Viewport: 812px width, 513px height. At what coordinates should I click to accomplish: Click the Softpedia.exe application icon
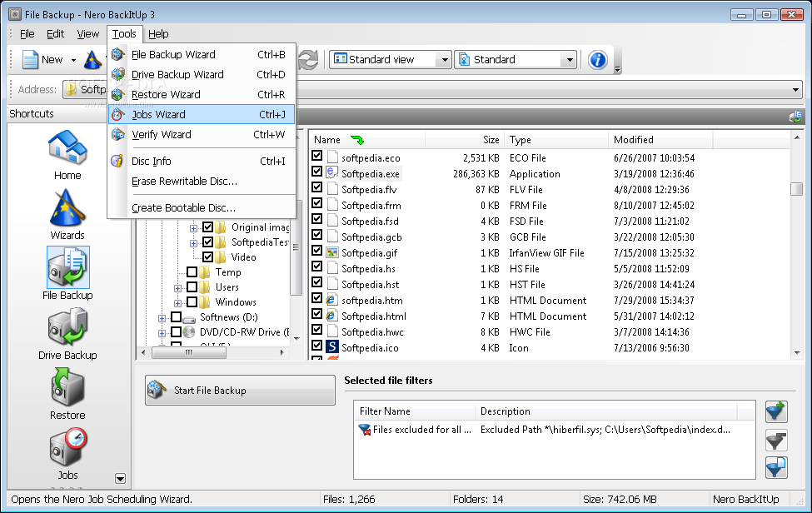tap(332, 173)
